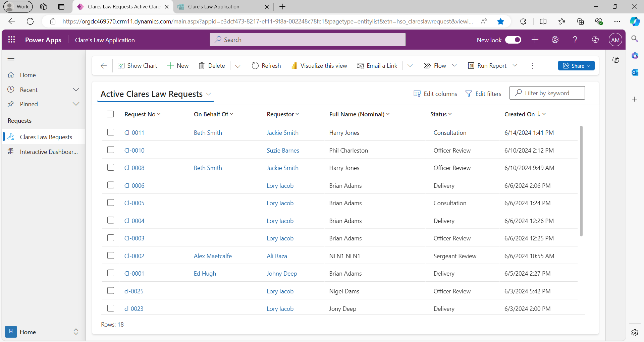Open request record Cl-0002

tap(134, 256)
